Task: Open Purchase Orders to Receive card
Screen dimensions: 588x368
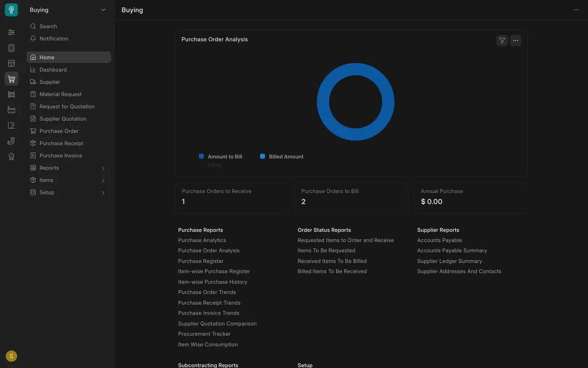Action: click(x=232, y=198)
